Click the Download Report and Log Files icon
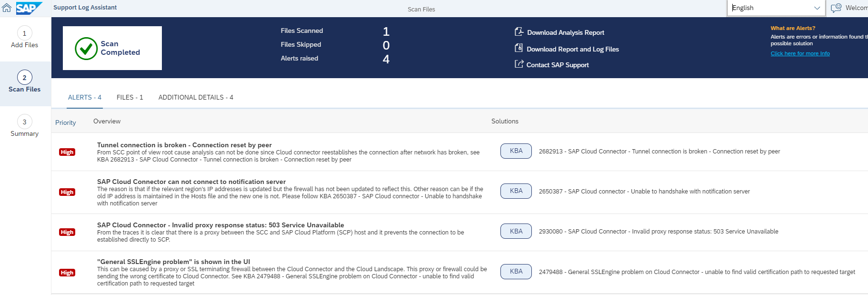This screenshot has height=295, width=868. (x=519, y=48)
